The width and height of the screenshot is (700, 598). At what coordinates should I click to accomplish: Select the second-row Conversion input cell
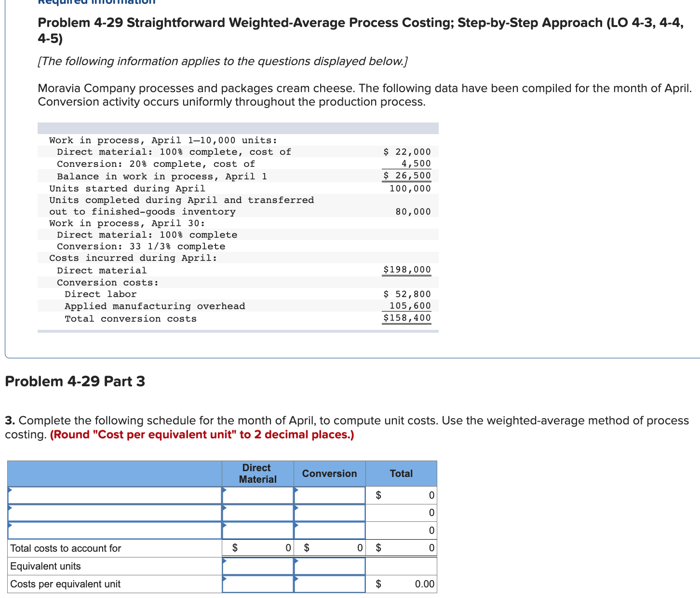pos(329,513)
